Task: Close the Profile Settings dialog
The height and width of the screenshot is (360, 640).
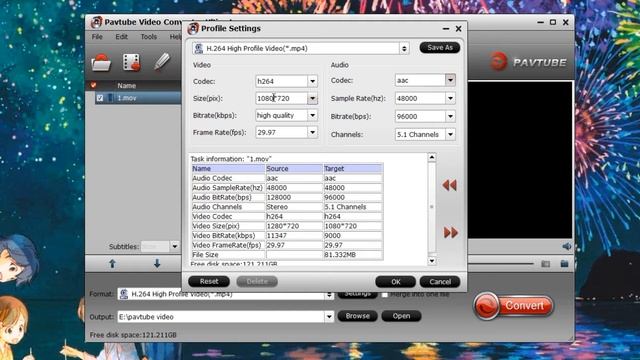Action: pyautogui.click(x=458, y=29)
